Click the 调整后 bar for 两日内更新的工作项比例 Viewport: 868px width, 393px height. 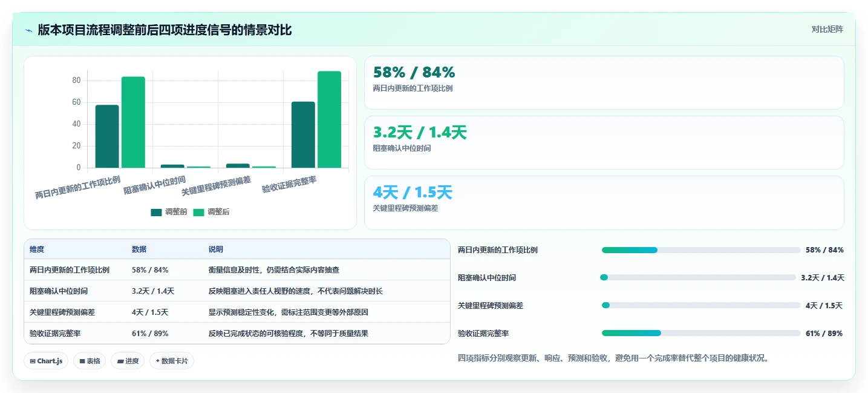tap(133, 122)
